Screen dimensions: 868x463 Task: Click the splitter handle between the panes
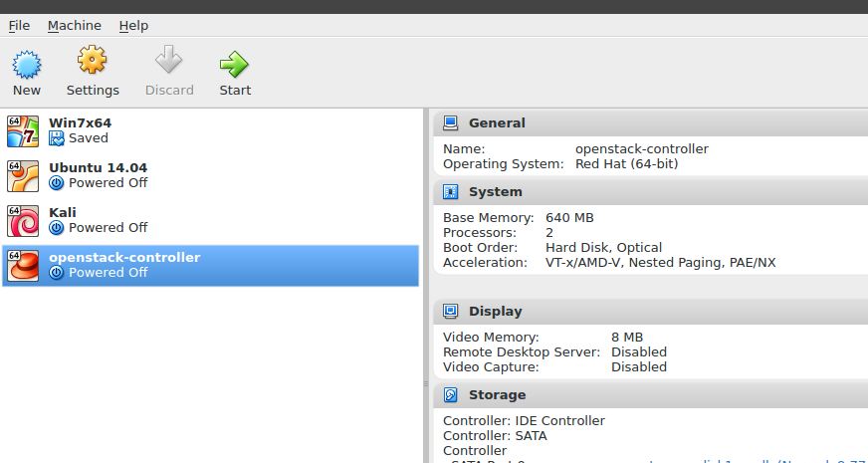click(426, 383)
